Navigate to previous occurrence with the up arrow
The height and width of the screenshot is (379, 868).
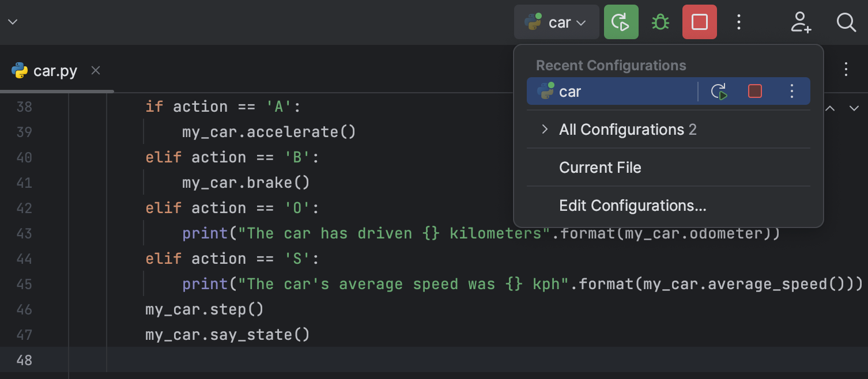click(829, 108)
